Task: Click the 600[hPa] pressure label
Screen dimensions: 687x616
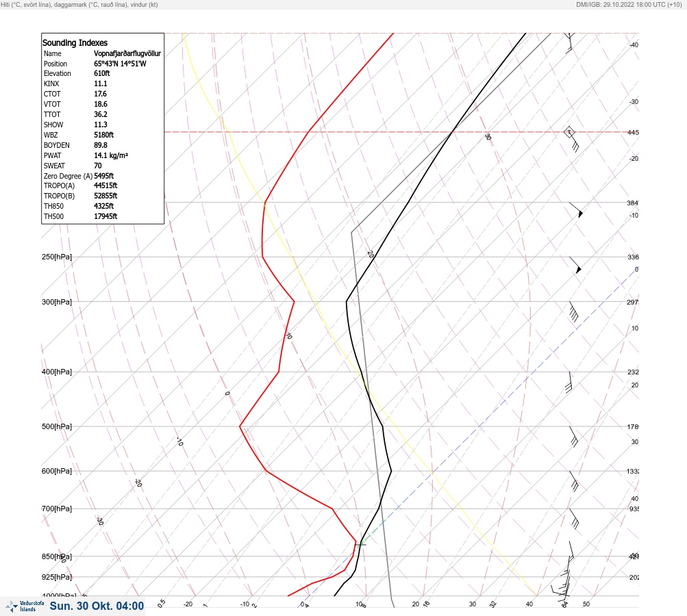Action: click(57, 472)
